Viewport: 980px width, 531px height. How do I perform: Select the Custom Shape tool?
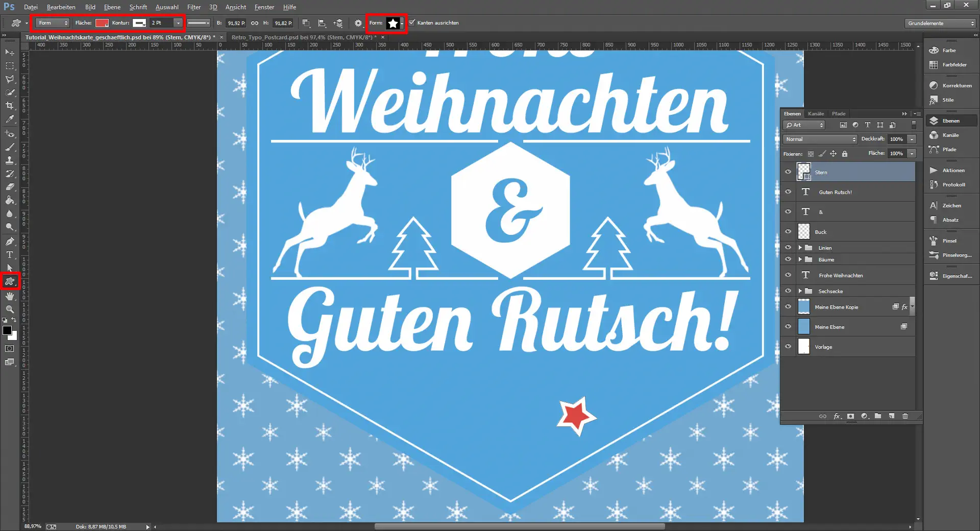pos(9,281)
